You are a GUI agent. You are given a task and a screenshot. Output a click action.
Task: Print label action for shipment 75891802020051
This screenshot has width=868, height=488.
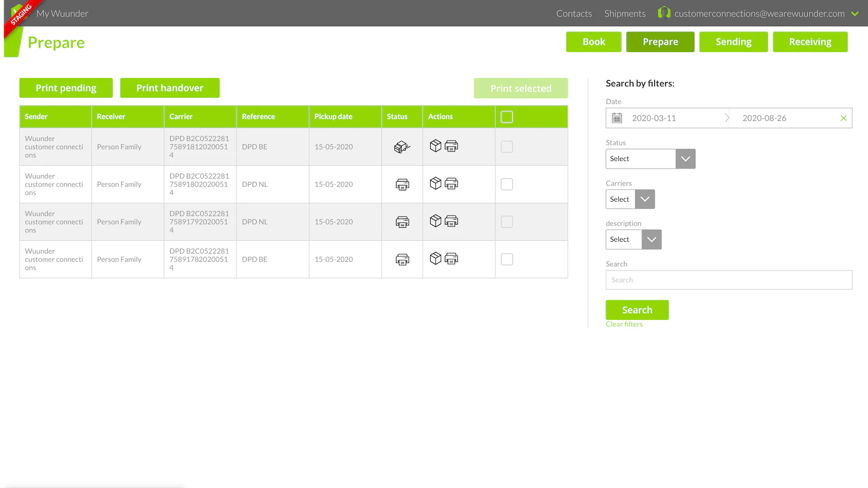(451, 183)
